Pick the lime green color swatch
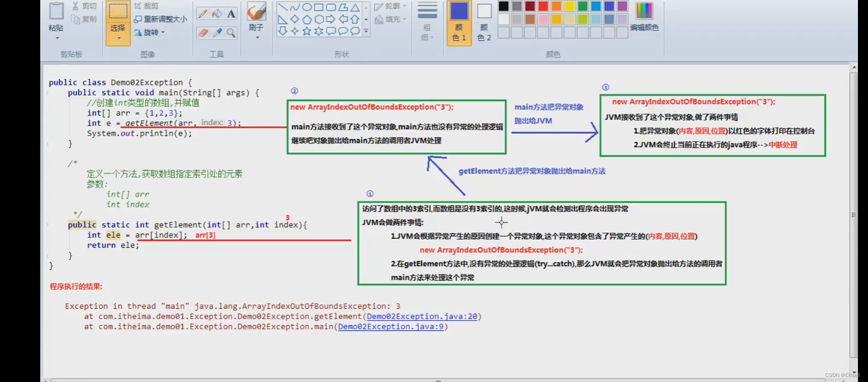The width and height of the screenshot is (868, 382). tap(583, 20)
